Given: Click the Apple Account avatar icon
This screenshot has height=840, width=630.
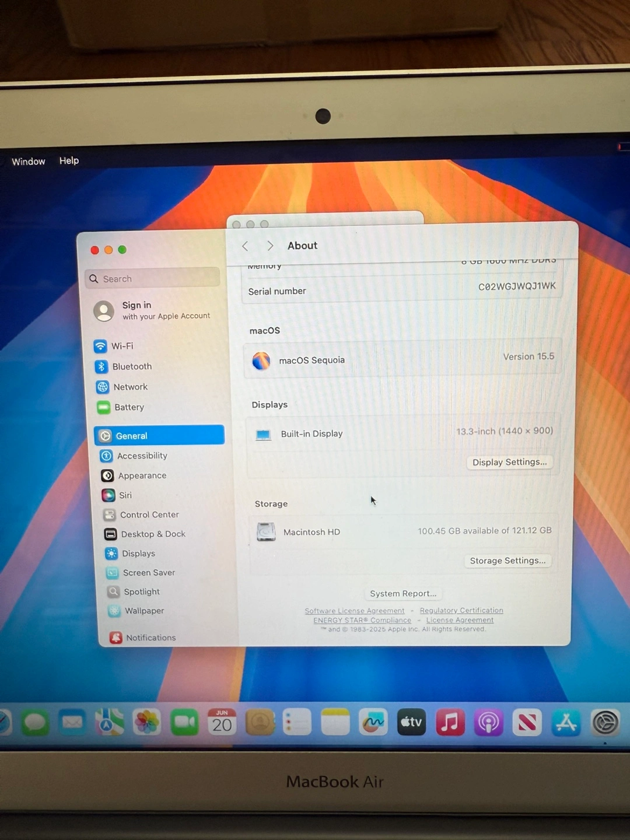Looking at the screenshot, I should (104, 311).
